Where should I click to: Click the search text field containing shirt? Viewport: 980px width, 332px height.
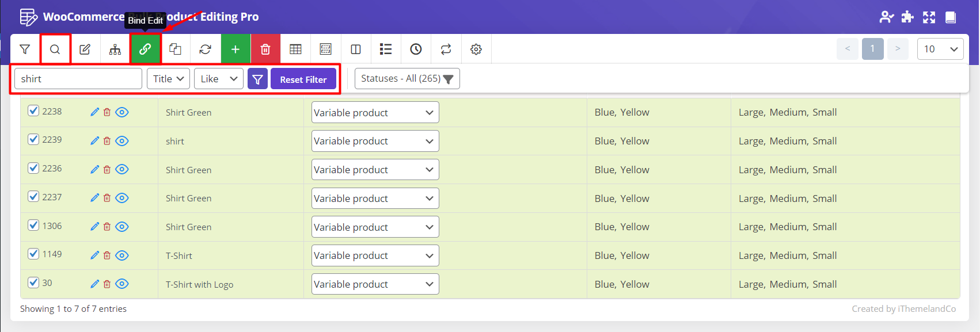pos(78,79)
